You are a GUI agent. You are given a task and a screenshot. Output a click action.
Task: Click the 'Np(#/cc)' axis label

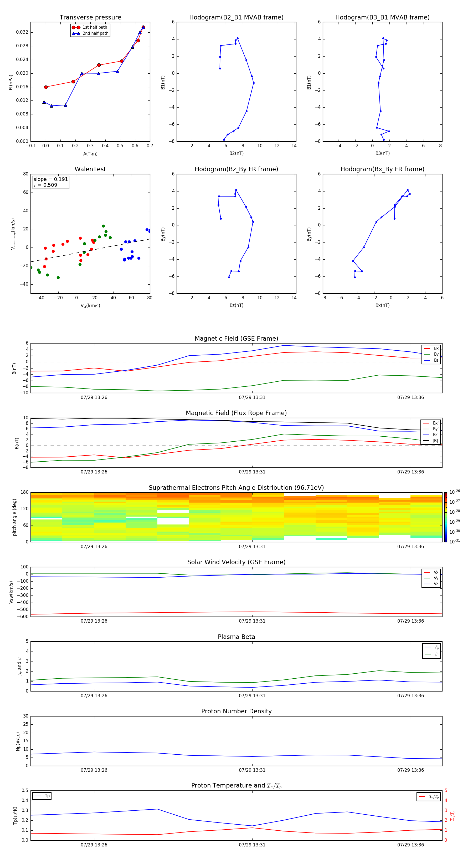pyautogui.click(x=18, y=741)
